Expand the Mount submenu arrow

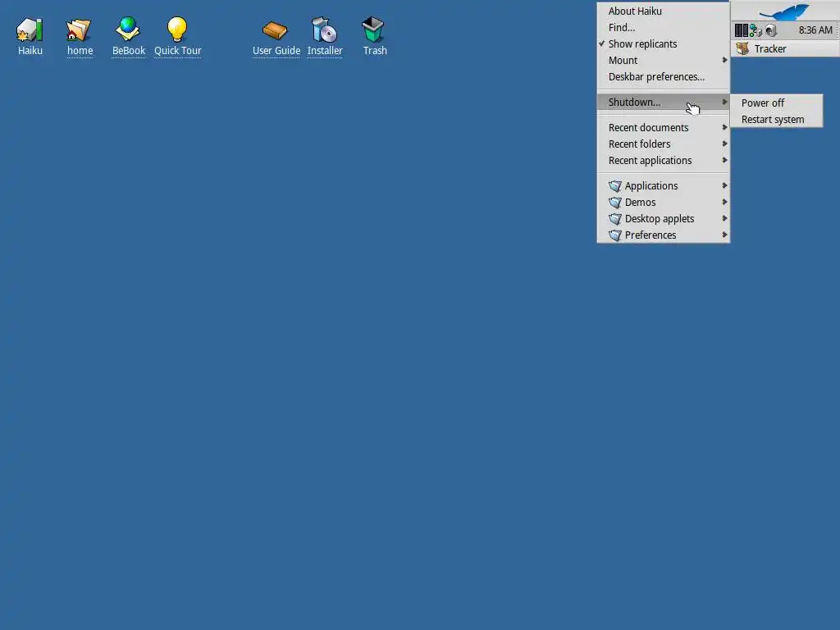724,60
